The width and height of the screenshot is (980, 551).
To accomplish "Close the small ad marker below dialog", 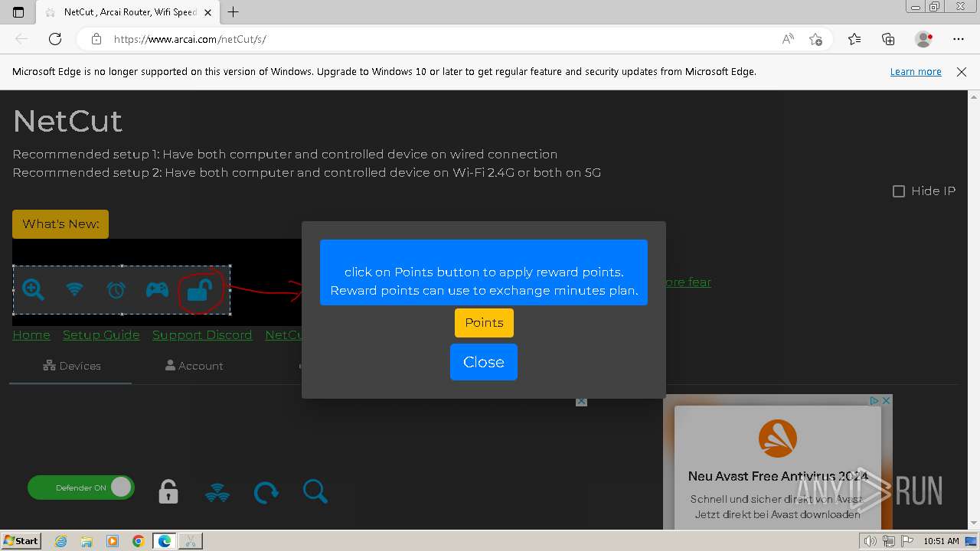I will (x=582, y=402).
